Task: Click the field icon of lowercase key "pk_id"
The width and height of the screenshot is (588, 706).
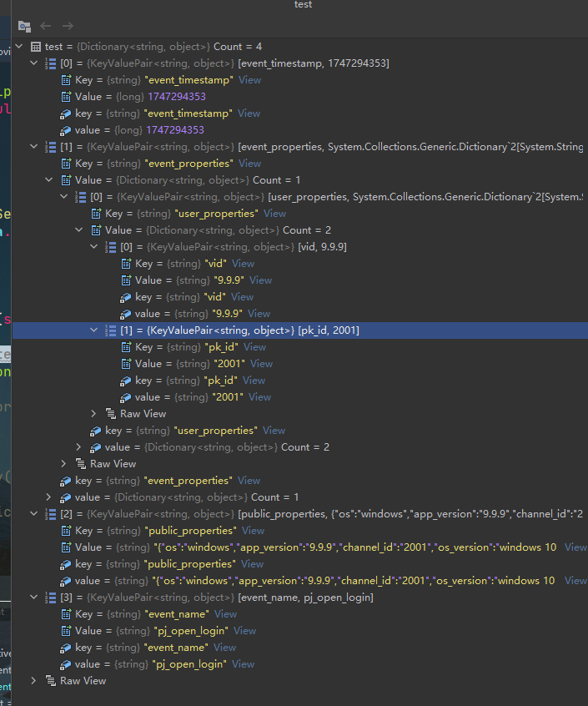Action: click(x=125, y=381)
